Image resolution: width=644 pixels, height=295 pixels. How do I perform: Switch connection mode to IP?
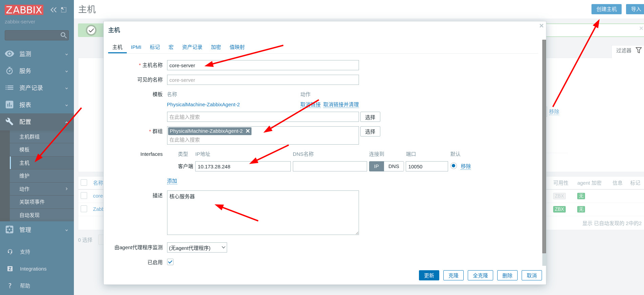376,166
